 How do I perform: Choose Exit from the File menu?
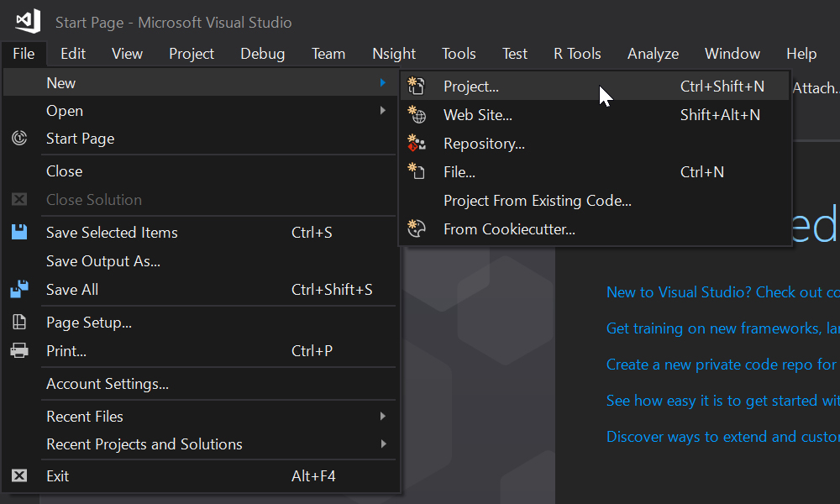pyautogui.click(x=199, y=475)
